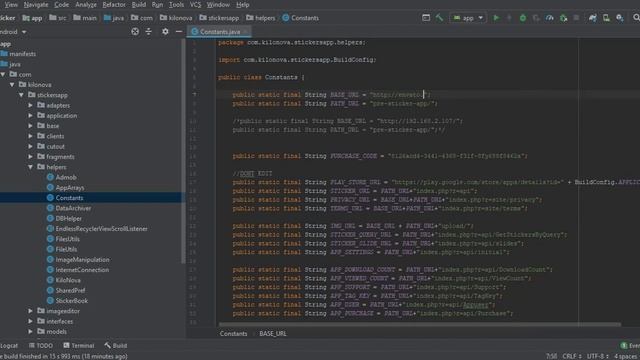
Task: Click the Run with Coverage icon
Action: [x=536, y=18]
